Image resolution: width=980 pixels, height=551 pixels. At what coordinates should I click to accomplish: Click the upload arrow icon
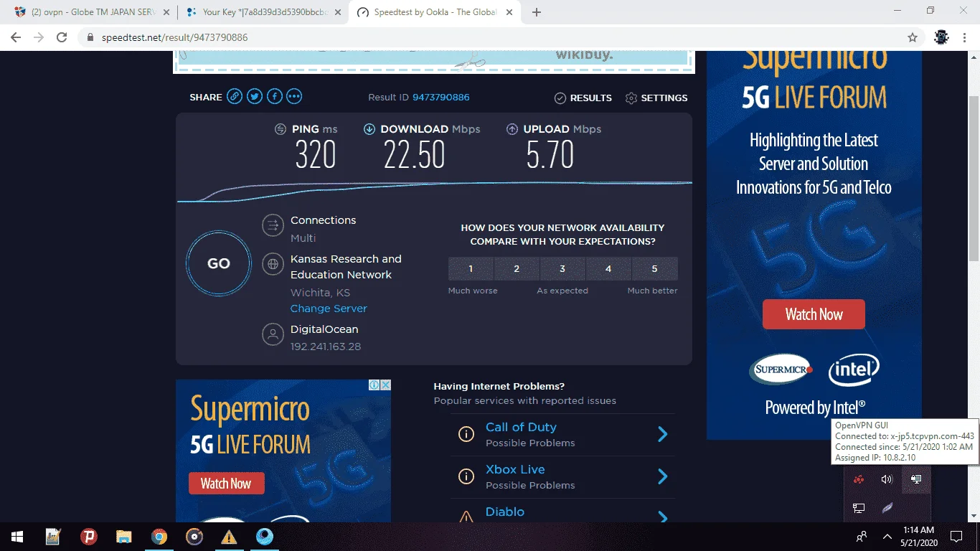(512, 129)
